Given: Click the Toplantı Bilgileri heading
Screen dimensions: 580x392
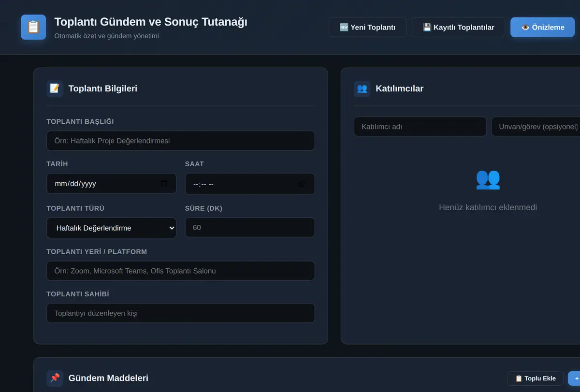Looking at the screenshot, I should (x=103, y=88).
